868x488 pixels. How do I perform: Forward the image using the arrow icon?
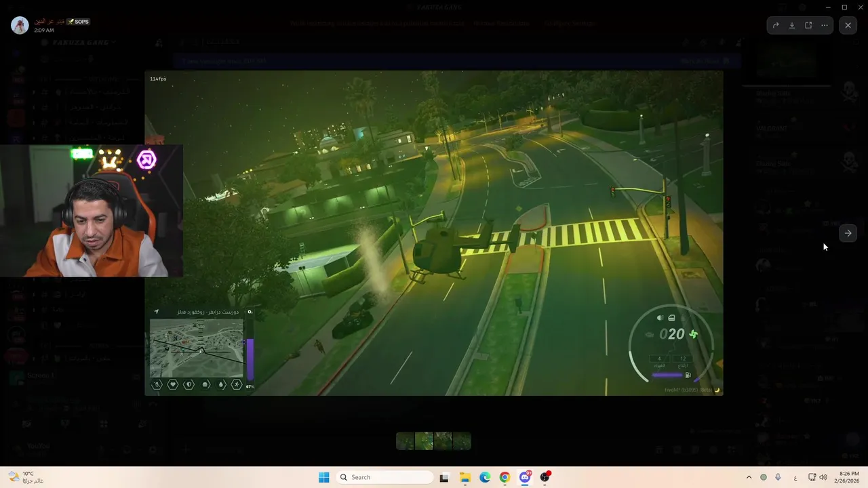776,25
